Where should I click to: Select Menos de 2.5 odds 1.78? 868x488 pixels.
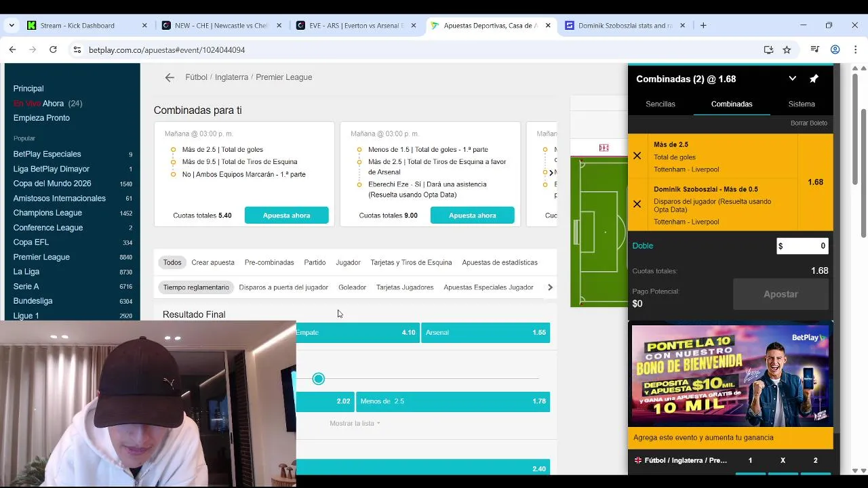(453, 401)
